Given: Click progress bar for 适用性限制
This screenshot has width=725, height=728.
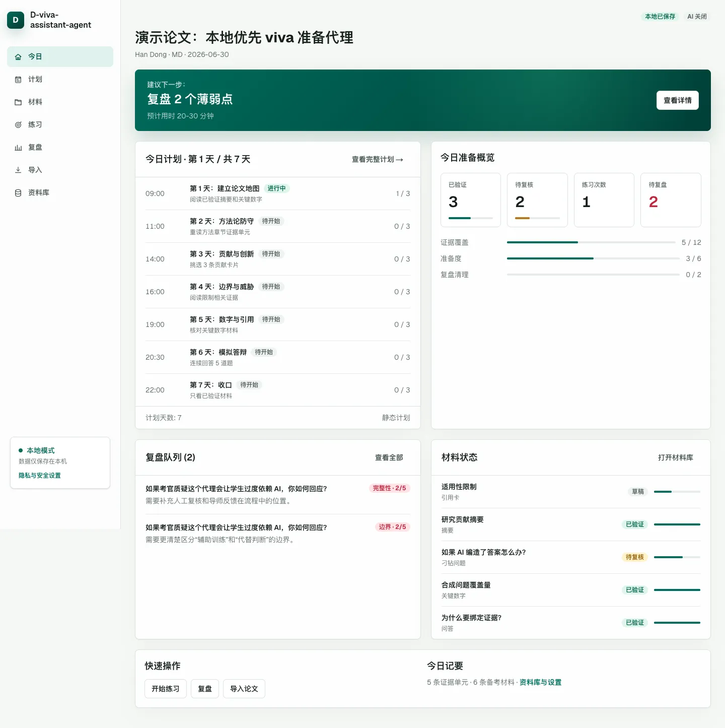Looking at the screenshot, I should [677, 492].
